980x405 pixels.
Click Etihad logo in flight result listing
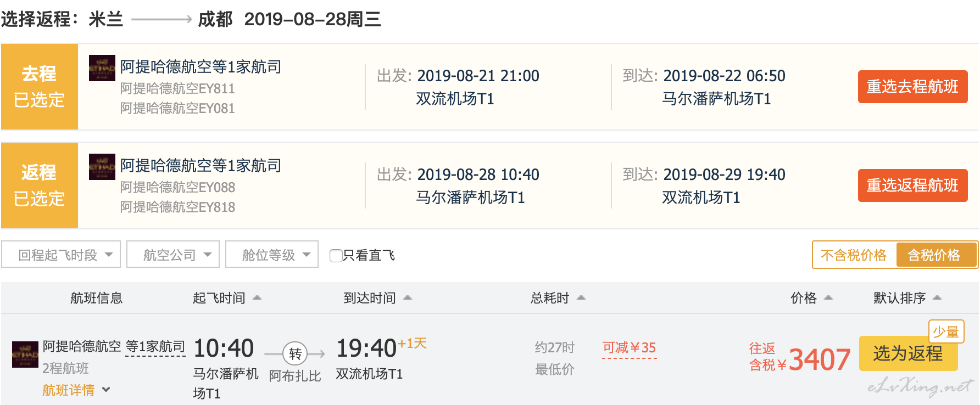click(25, 355)
